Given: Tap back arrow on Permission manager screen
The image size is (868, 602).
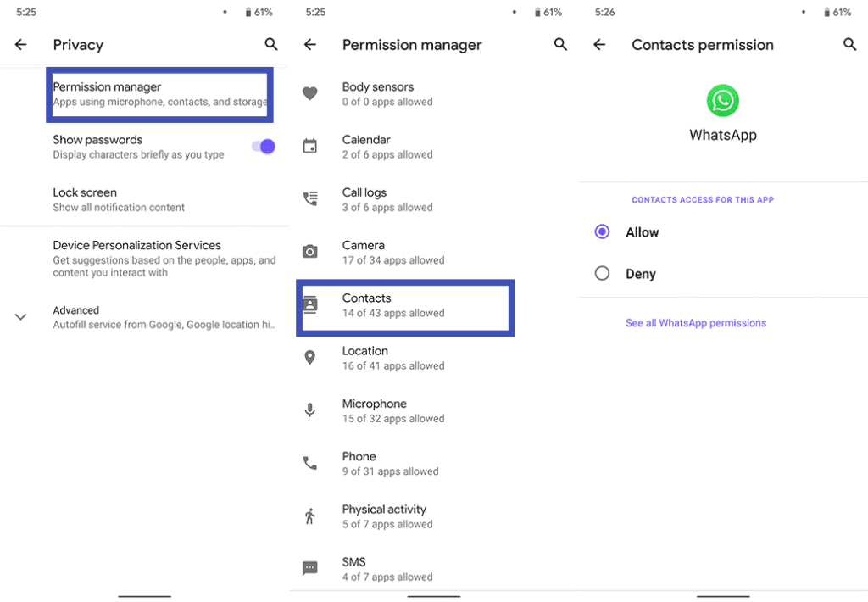Looking at the screenshot, I should (x=310, y=44).
